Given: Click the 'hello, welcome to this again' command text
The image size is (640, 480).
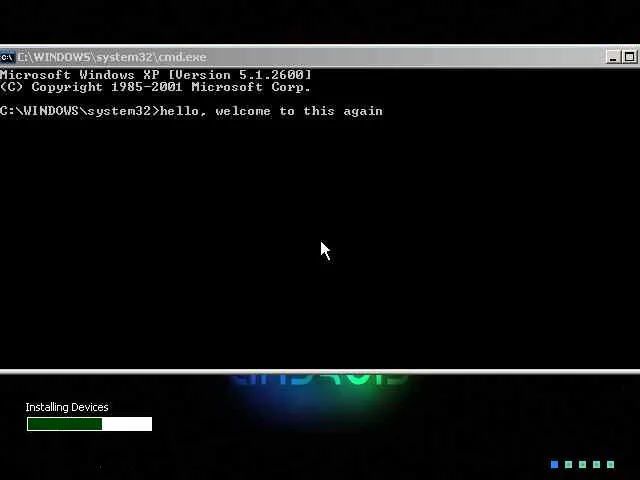Looking at the screenshot, I should point(271,111).
